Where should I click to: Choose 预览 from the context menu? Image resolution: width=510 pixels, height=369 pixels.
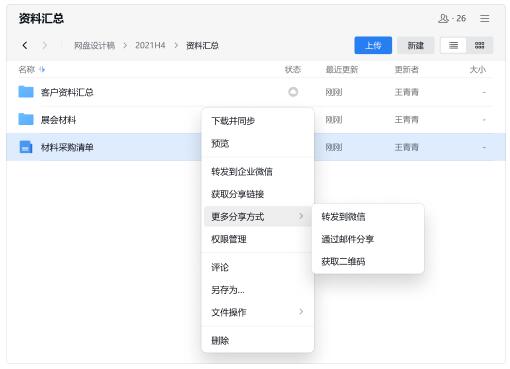point(258,144)
